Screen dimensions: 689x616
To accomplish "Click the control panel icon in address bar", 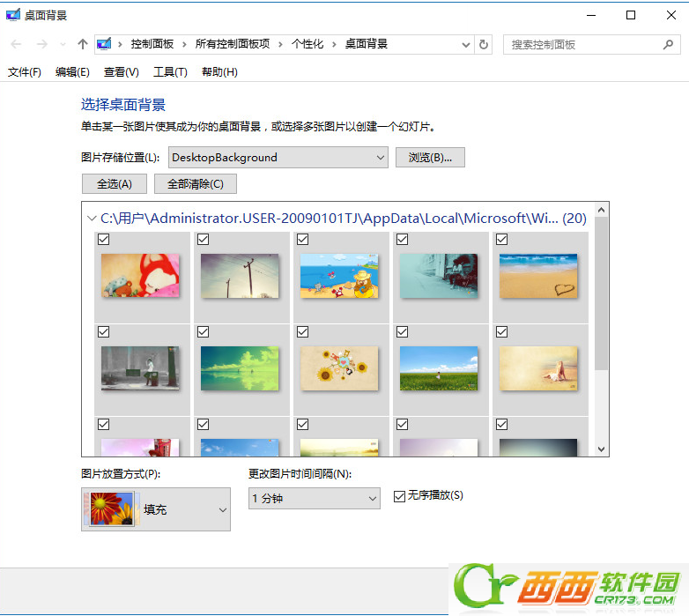I will [104, 44].
